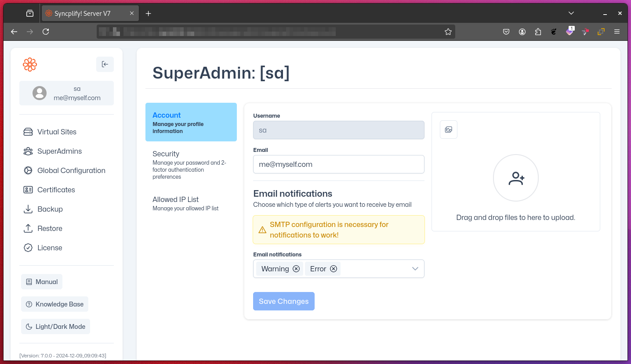Screen dimensions: 631x364
Task: Open the Firefox application menu
Action: 617,31
